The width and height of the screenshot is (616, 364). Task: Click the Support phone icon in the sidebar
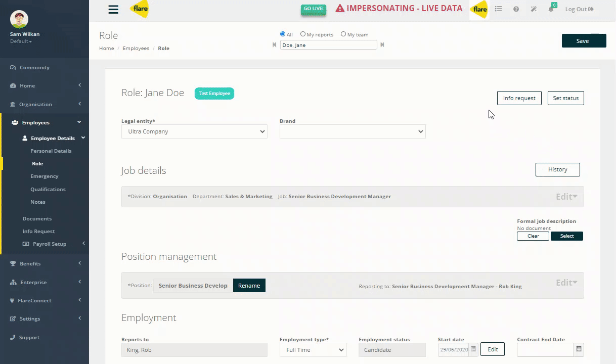click(x=13, y=338)
